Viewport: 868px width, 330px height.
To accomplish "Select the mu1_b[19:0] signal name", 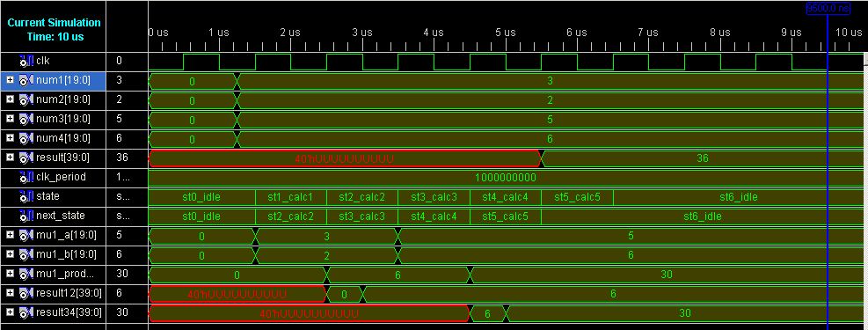I will pos(66,254).
